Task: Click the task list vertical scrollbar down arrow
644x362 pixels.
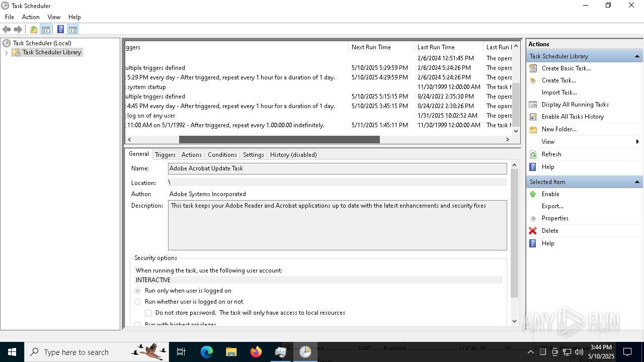Action: click(516, 131)
